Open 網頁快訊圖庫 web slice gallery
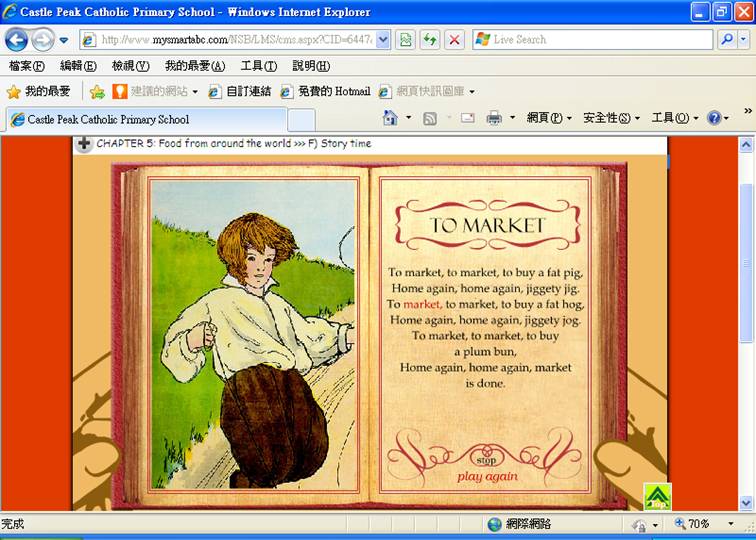The image size is (756, 540). click(426, 91)
